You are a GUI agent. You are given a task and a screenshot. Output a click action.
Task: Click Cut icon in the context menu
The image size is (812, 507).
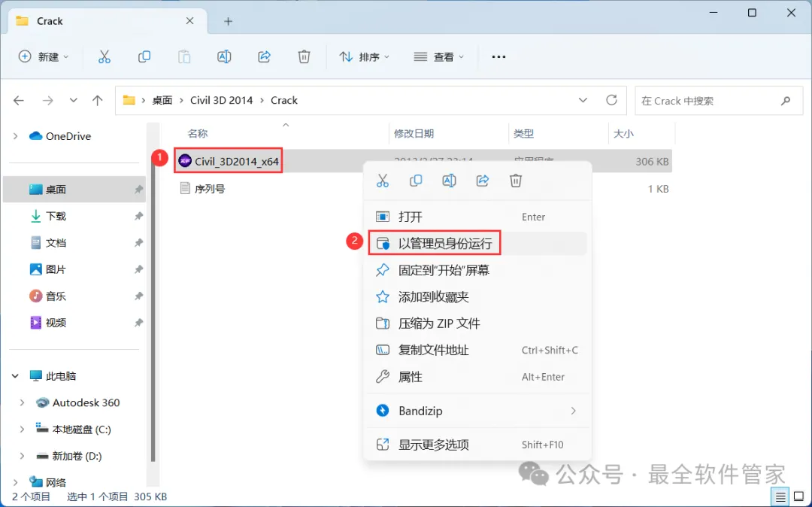(382, 181)
